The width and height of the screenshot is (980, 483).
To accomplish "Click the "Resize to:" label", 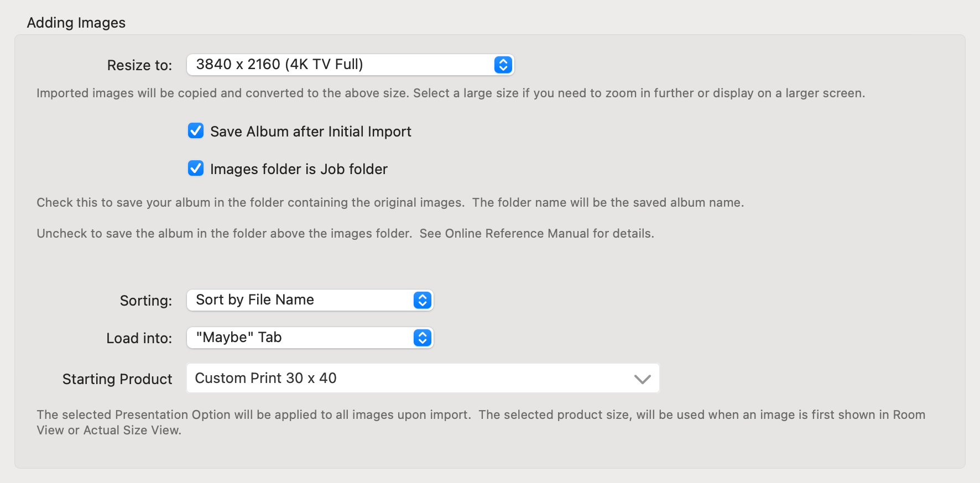I will pyautogui.click(x=139, y=65).
